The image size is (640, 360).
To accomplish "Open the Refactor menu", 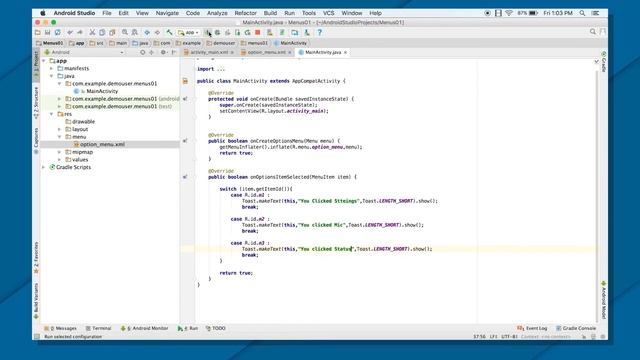I will coord(245,13).
